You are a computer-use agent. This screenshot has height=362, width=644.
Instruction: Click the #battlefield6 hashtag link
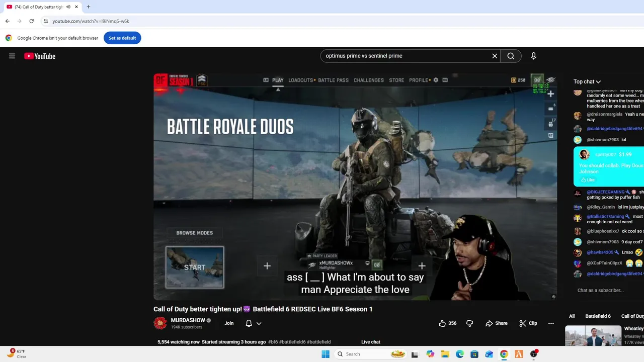pos(292,342)
